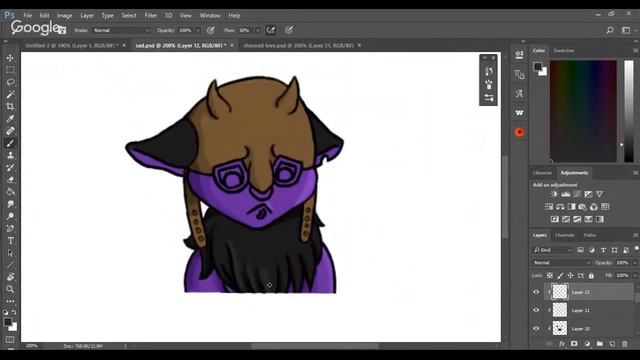Open workspace switcher dropdown
640x360 pixels.
tap(628, 30)
